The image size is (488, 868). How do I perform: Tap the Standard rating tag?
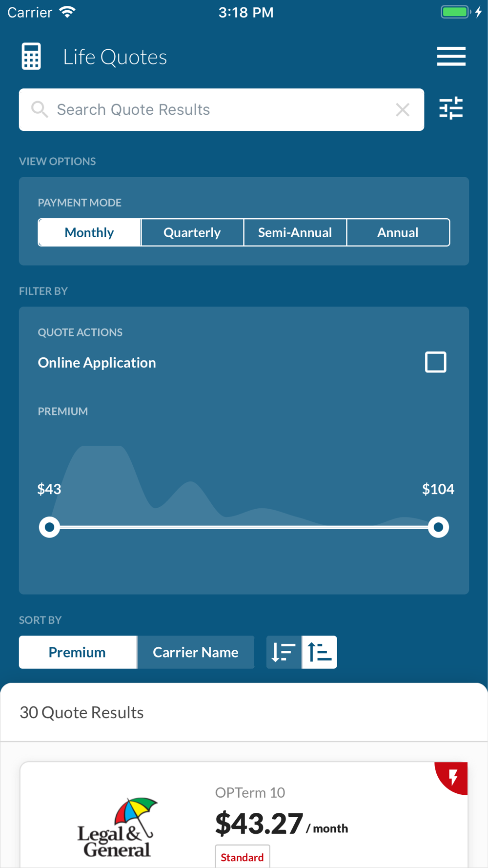[242, 857]
